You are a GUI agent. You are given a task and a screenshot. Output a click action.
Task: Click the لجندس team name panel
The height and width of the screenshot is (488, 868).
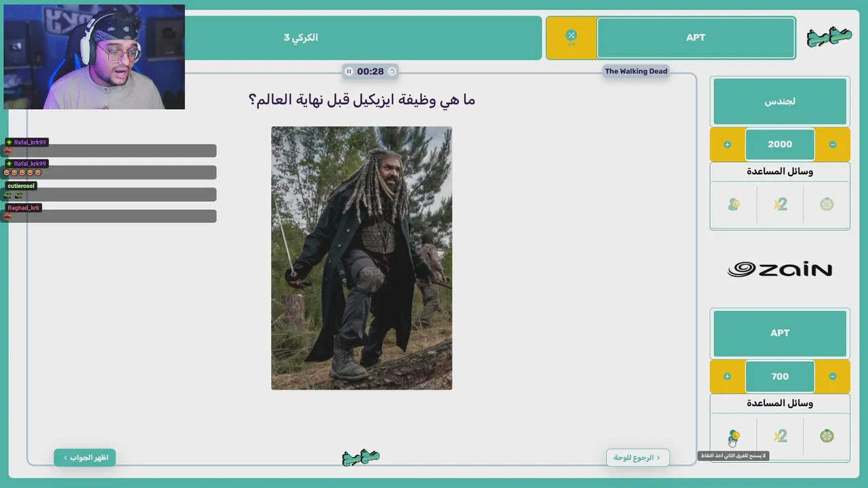point(780,102)
